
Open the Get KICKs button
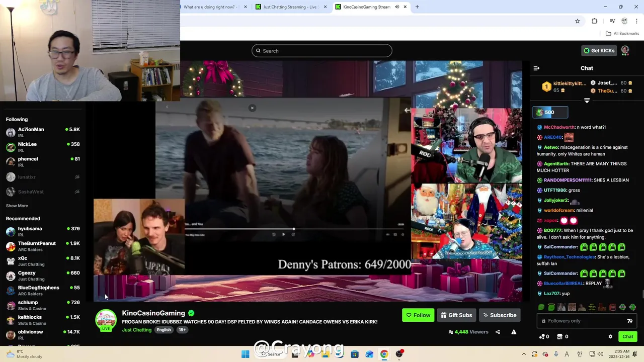click(x=599, y=50)
